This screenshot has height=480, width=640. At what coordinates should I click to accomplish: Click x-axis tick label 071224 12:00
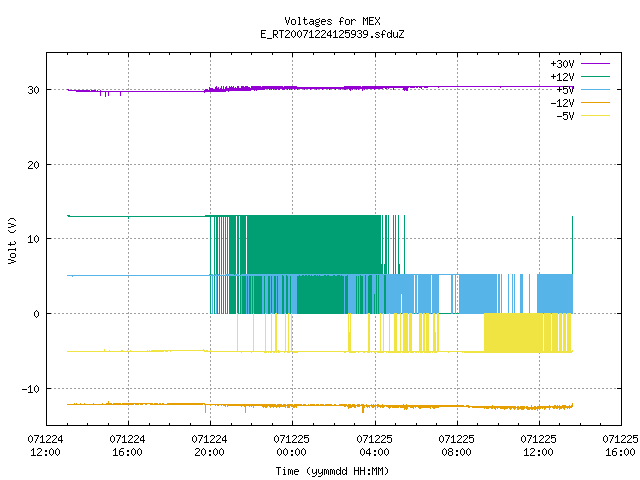click(45, 445)
